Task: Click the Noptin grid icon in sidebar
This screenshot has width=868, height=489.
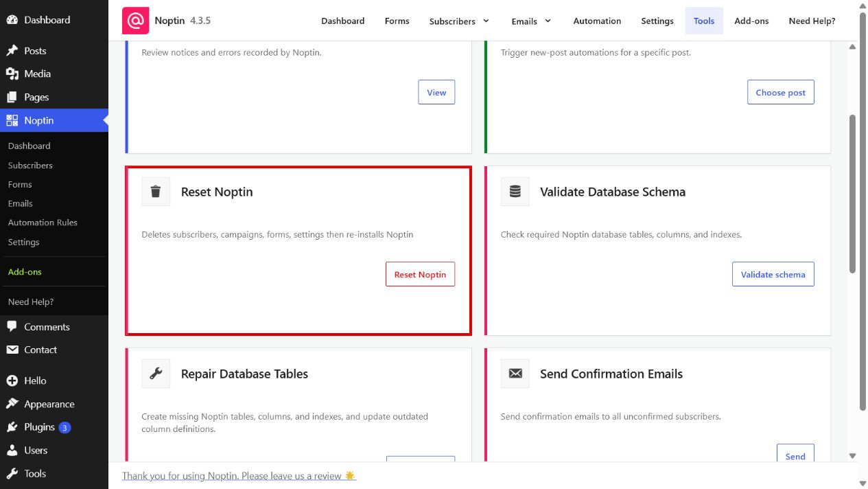Action: point(12,120)
